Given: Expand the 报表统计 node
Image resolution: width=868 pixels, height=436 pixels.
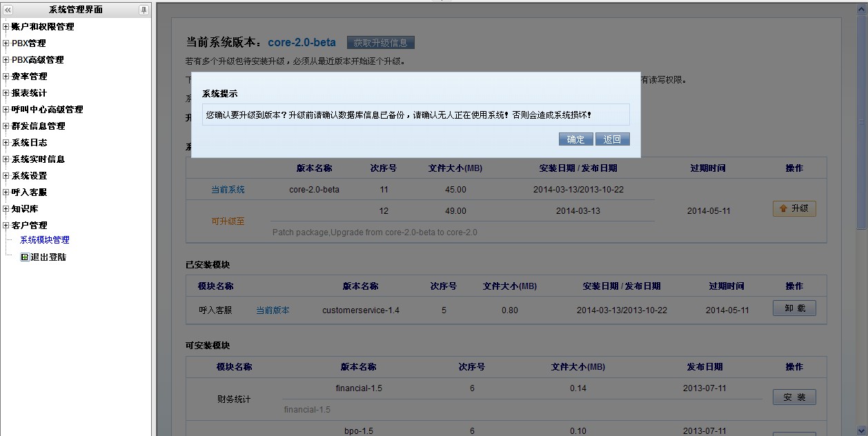Looking at the screenshot, I should click(x=6, y=93).
